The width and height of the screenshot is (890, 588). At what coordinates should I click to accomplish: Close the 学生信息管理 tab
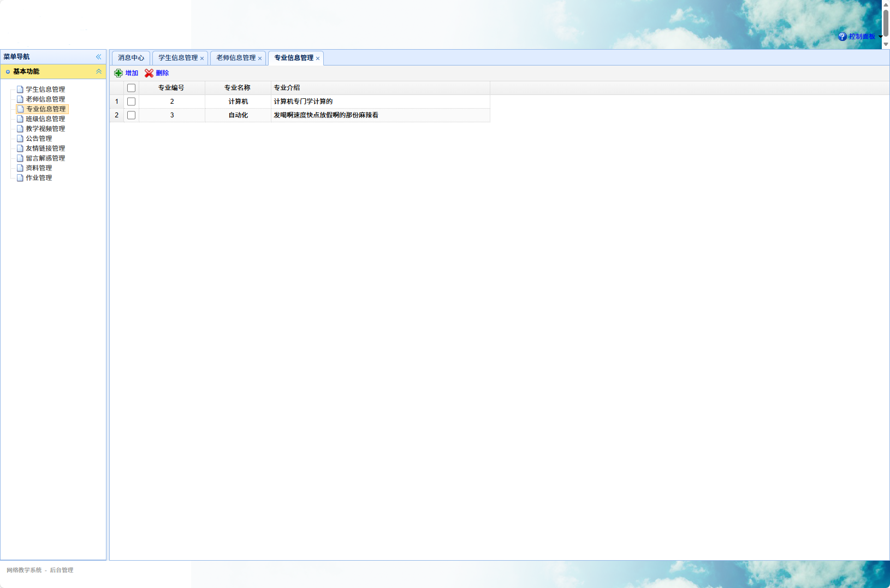click(x=202, y=58)
